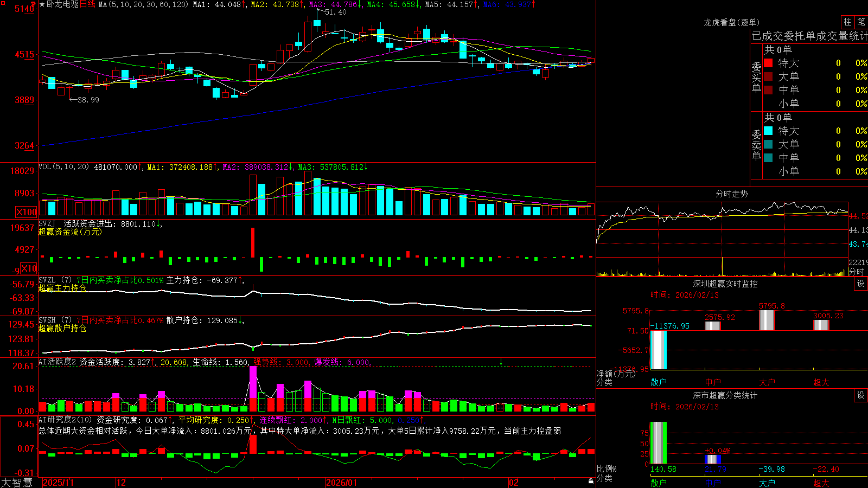Click the MA(5,10,20,30,60,120) indicator parameters
The width and height of the screenshot is (868, 488).
pyautogui.click(x=143, y=4)
